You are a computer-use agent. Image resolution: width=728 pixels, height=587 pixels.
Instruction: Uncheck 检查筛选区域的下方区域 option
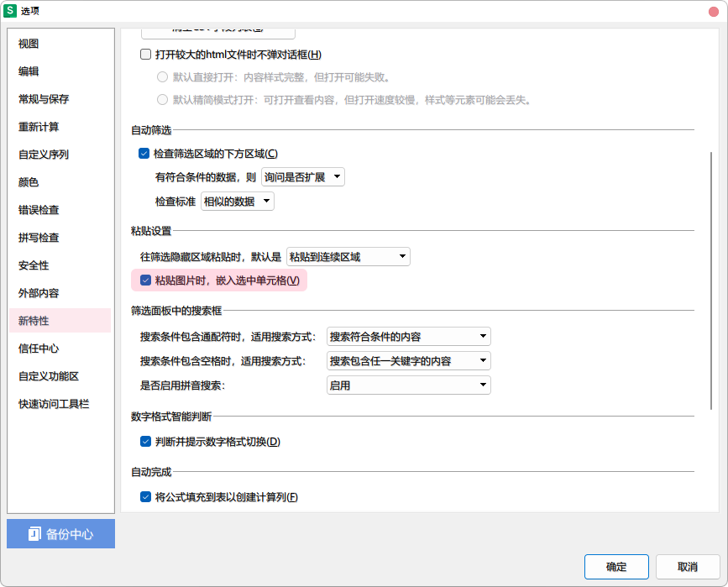point(144,154)
